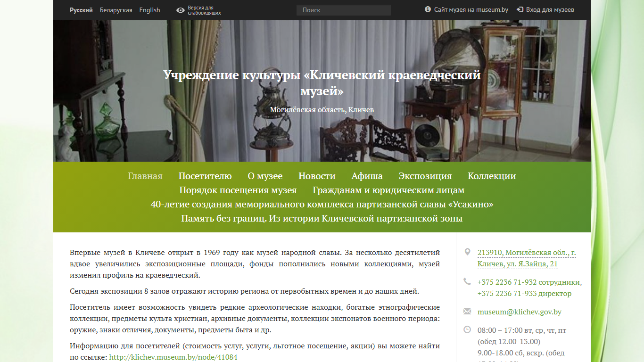
Task: Click the login arrow icon for museums
Action: point(520,9)
